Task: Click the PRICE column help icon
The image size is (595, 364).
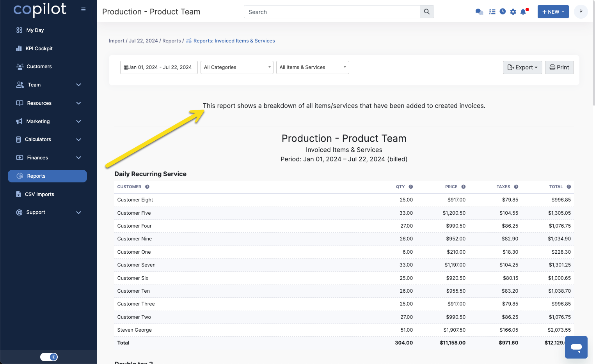Action: (x=464, y=187)
